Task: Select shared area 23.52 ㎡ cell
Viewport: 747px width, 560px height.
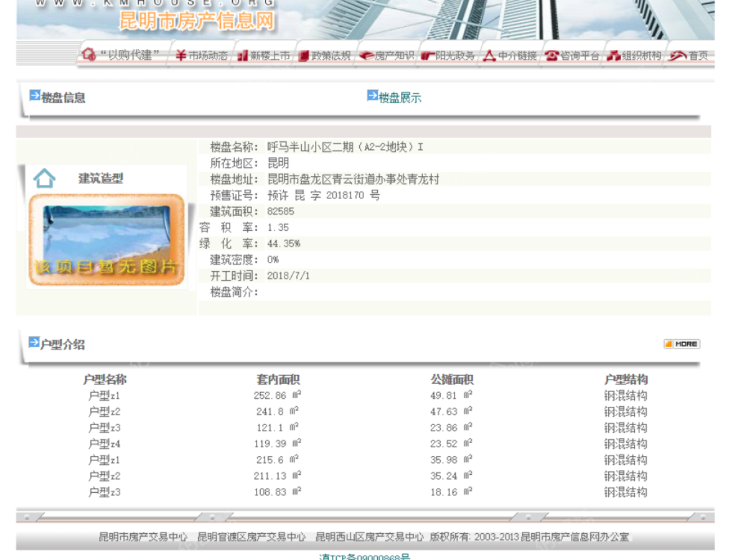Action: (451, 444)
